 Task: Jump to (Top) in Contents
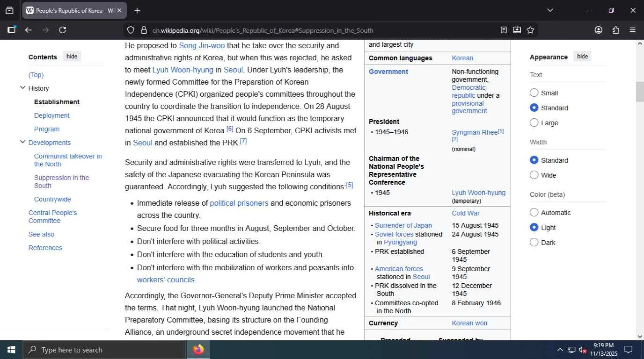click(36, 75)
